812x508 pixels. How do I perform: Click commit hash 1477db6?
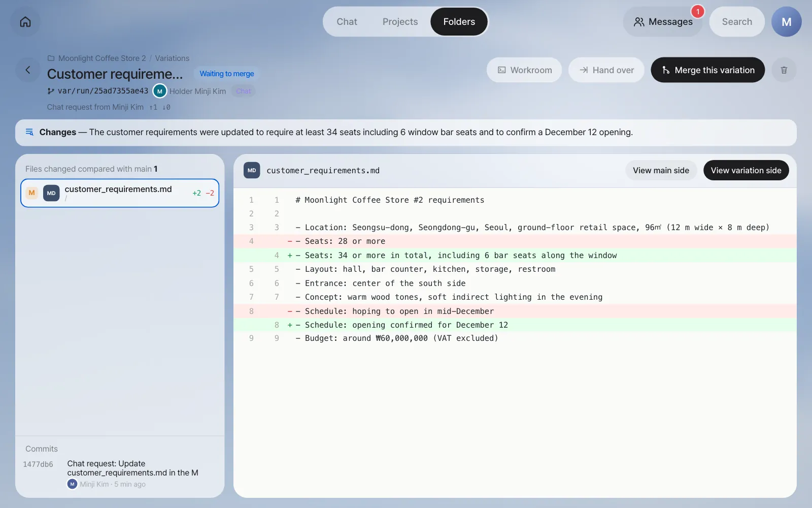[38, 464]
